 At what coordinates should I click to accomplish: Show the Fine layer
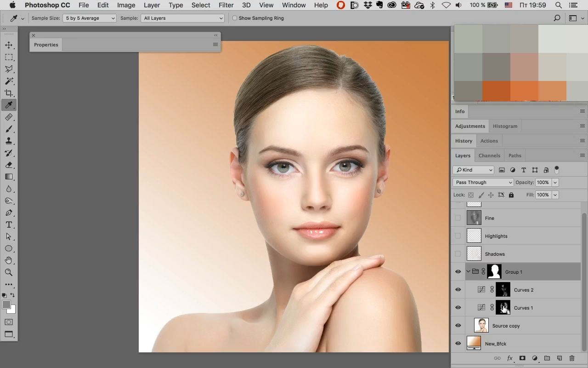click(x=458, y=218)
